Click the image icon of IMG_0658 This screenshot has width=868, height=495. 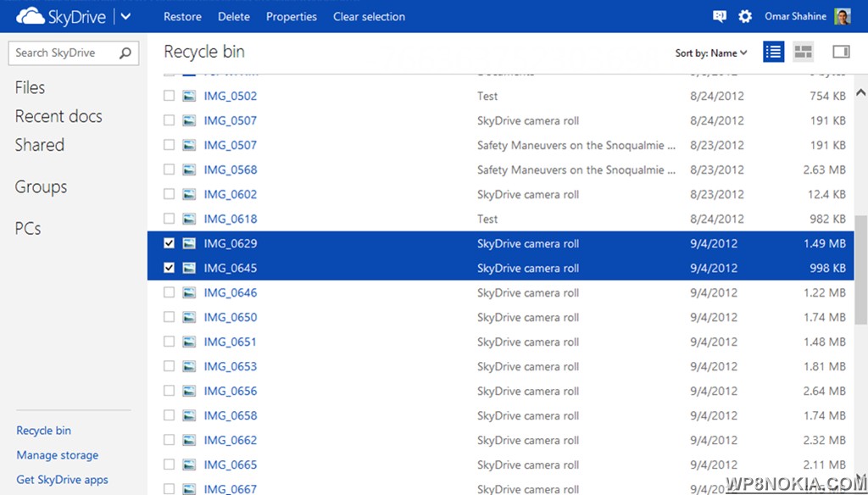point(189,415)
